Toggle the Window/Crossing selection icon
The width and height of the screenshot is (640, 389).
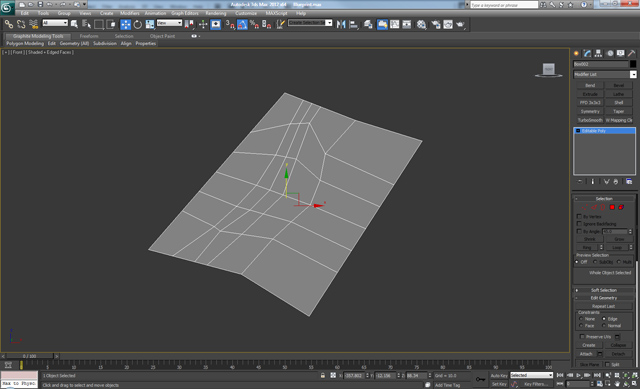[x=111, y=24]
